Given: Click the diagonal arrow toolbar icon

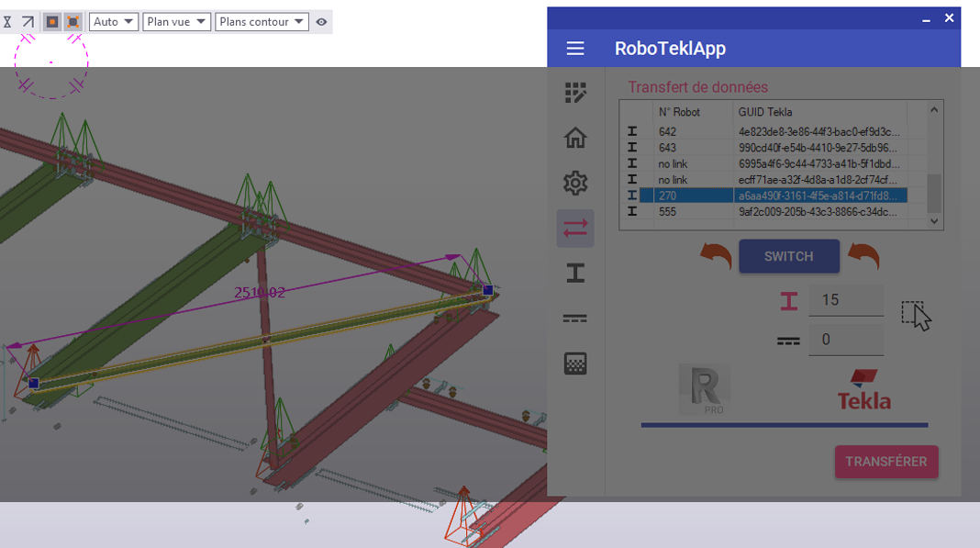Looking at the screenshot, I should click(x=28, y=22).
